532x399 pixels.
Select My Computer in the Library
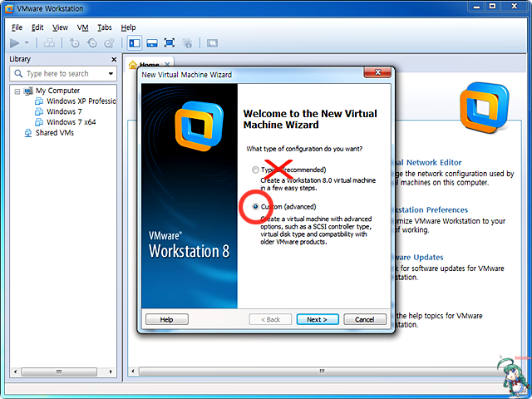tap(57, 91)
